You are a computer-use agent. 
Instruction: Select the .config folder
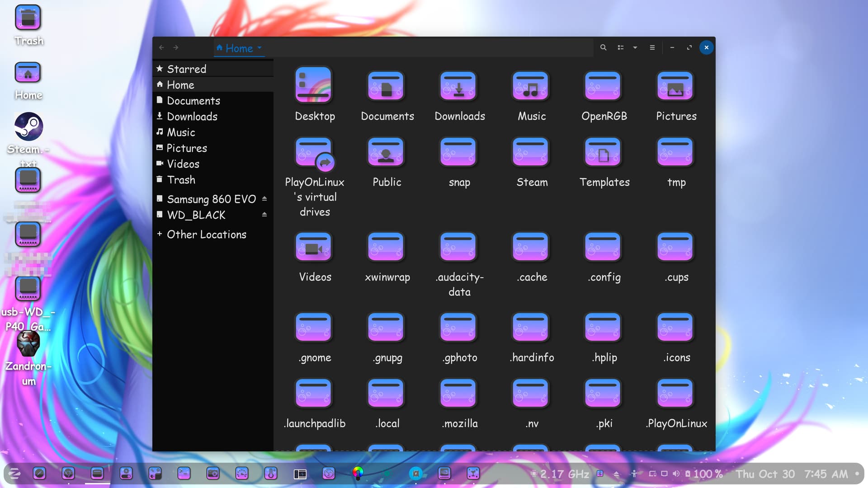603,247
